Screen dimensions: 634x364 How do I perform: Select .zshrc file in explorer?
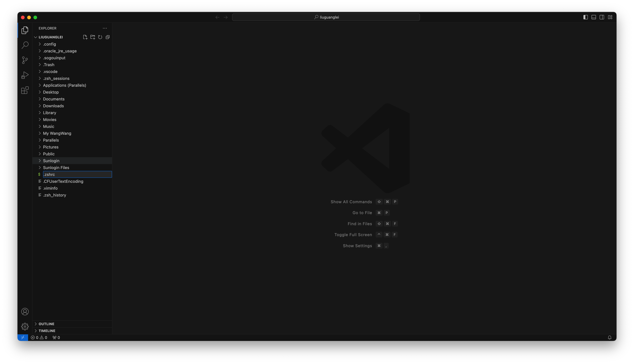tap(49, 174)
